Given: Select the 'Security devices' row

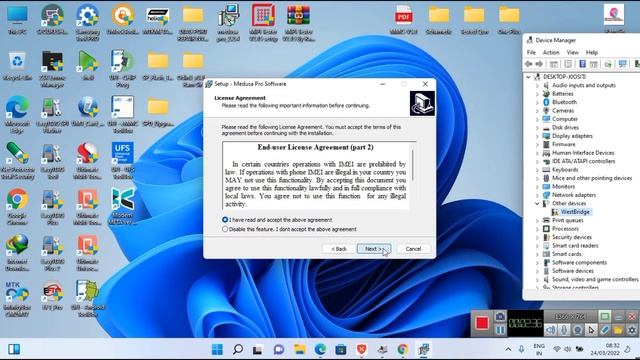Looking at the screenshot, I should pos(571,237).
